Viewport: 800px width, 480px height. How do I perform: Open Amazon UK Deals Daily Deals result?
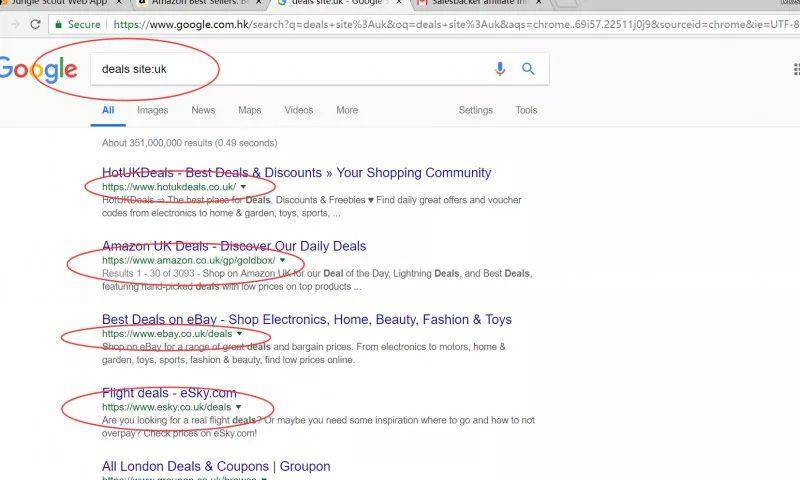(234, 246)
